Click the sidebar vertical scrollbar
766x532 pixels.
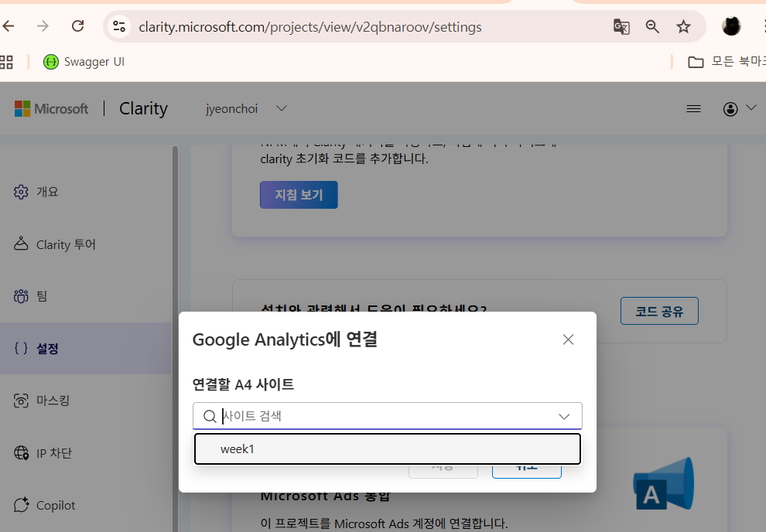175,337
